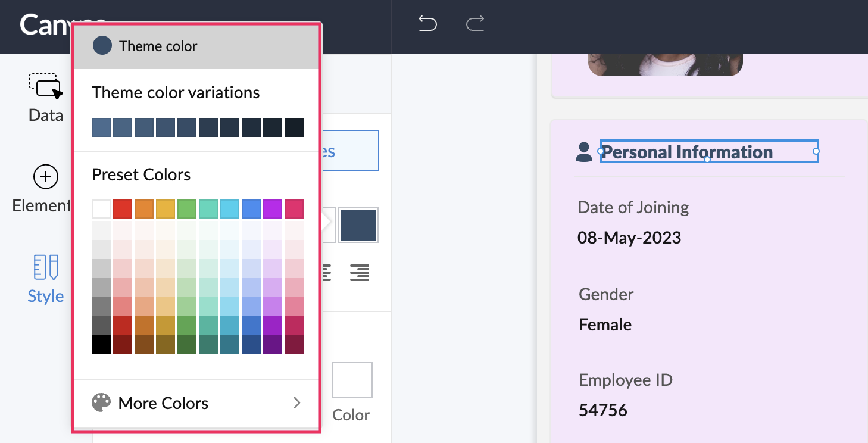Viewport: 868px width, 443px height.
Task: Choose the bright blue preset color
Action: coord(251,209)
